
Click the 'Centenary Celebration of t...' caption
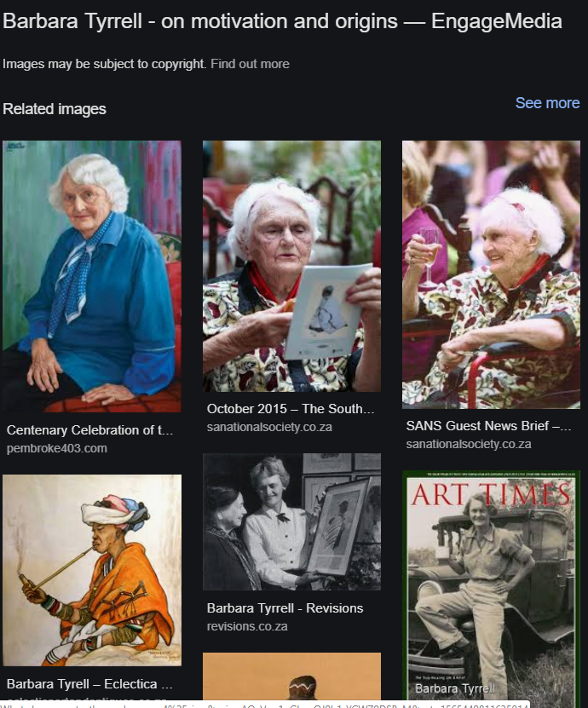coord(89,430)
